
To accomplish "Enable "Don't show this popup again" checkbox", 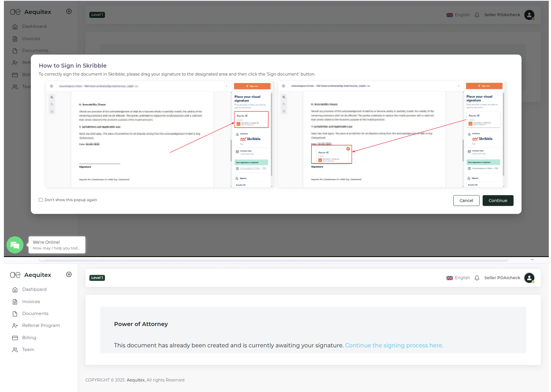I will pyautogui.click(x=41, y=200).
